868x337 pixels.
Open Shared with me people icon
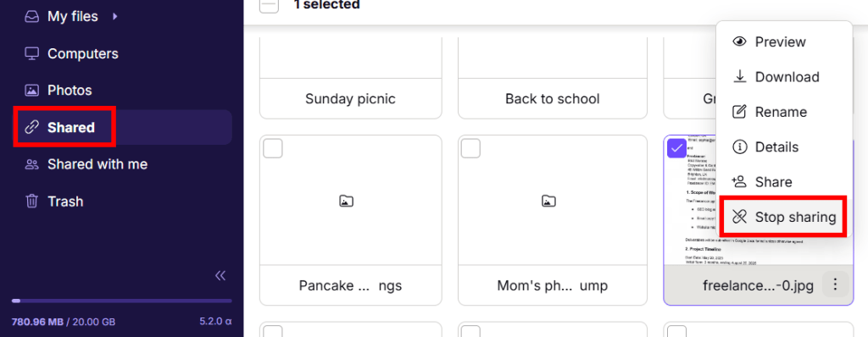pyautogui.click(x=31, y=164)
